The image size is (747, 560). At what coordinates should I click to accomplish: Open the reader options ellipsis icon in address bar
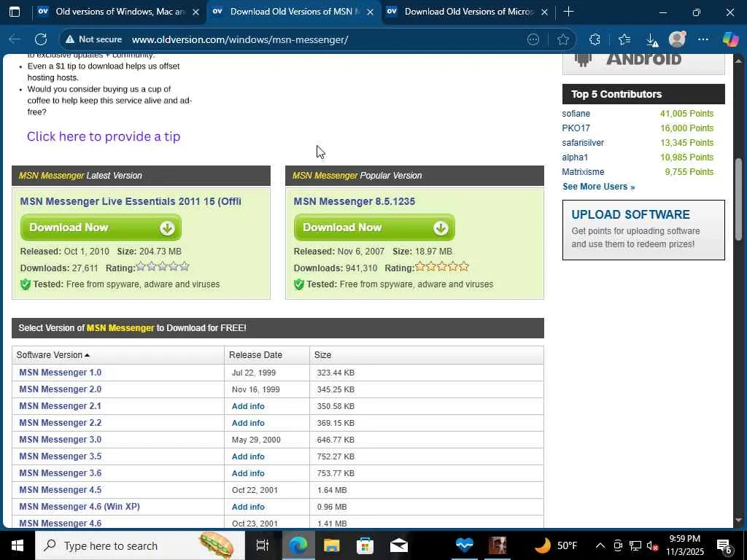533,39
